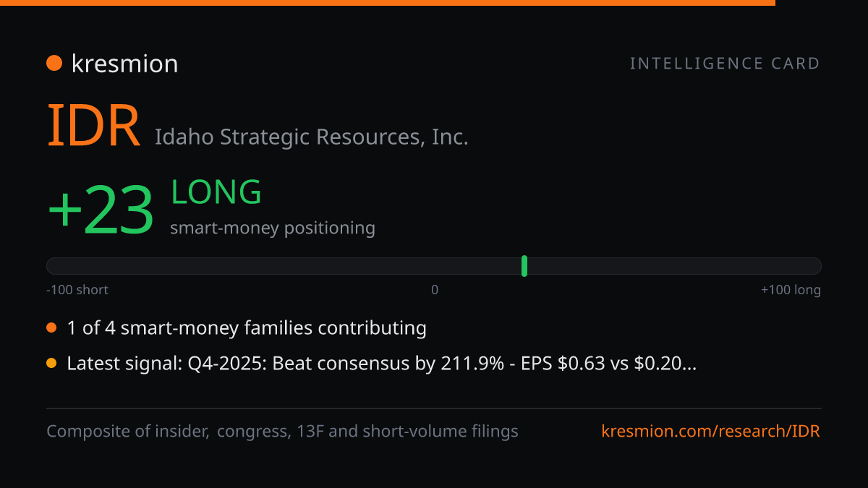Click Idaho Strategic Resources, Inc. company name
This screenshot has width=868, height=488.
tap(312, 137)
